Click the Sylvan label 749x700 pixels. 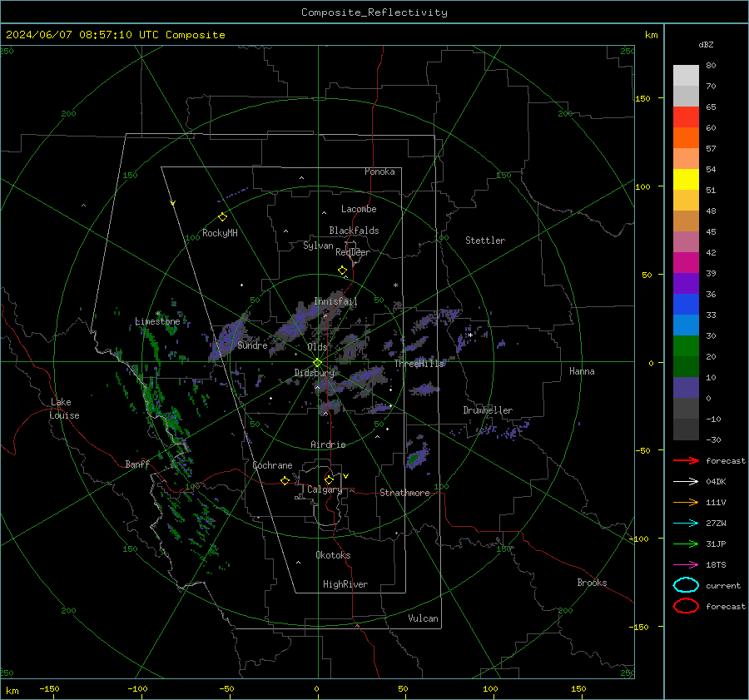click(x=318, y=246)
